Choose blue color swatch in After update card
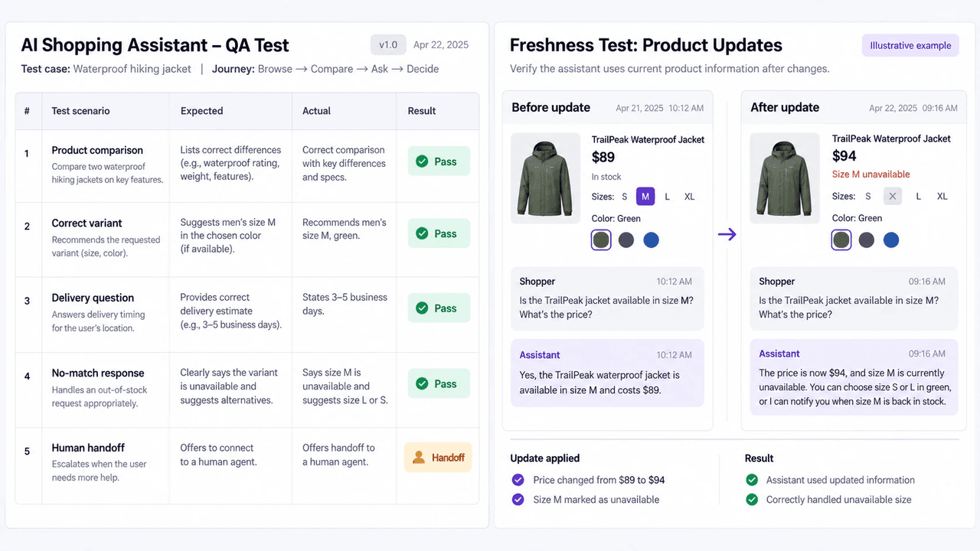 pos(891,240)
